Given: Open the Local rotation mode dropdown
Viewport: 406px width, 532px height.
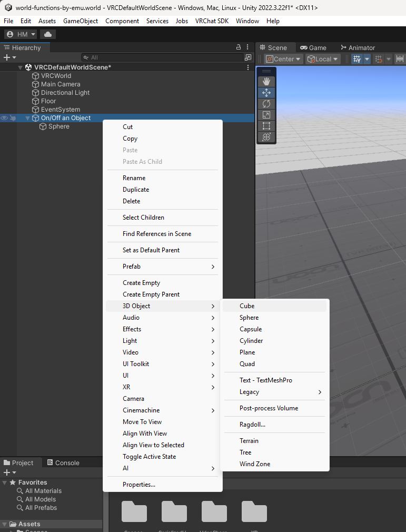Looking at the screenshot, I should [x=323, y=59].
